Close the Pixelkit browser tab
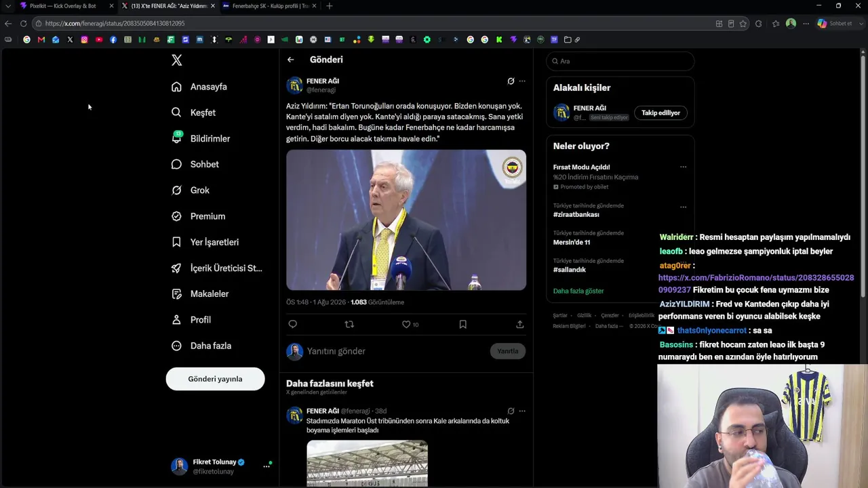Viewport: 868px width, 488px height. point(111,6)
